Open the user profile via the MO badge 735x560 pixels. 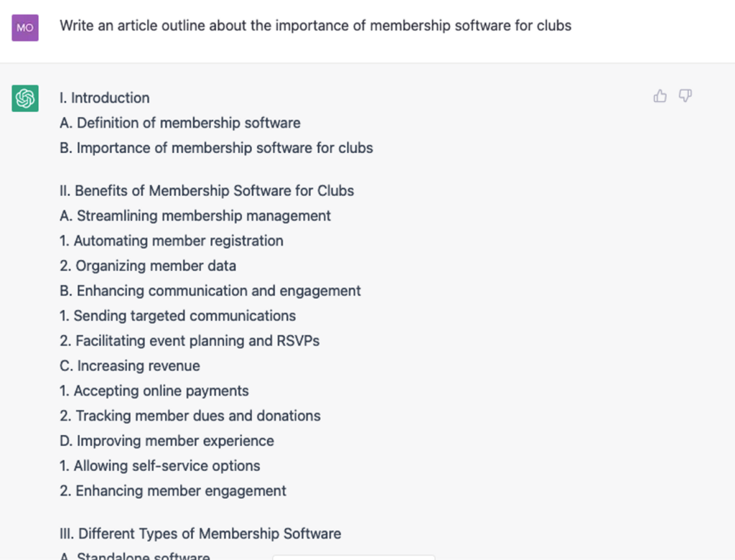[x=24, y=27]
